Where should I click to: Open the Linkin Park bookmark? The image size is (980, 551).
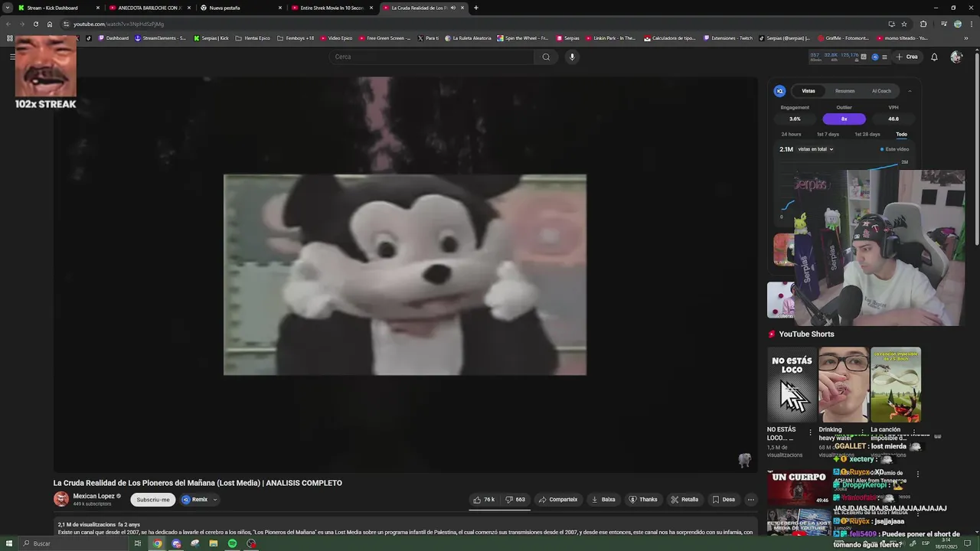(611, 38)
